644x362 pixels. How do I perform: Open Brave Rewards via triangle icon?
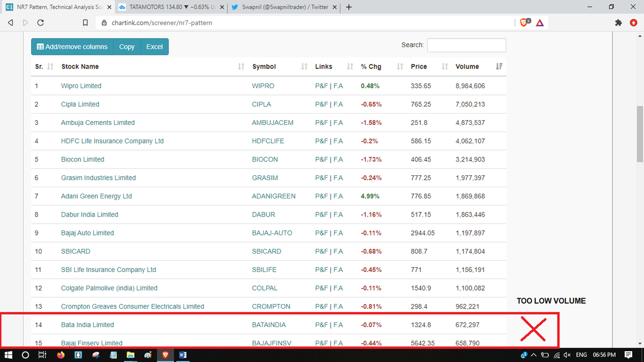pos(540,23)
